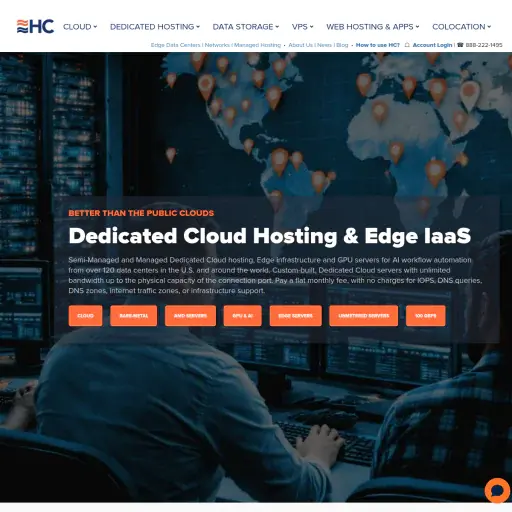Screen dimensions: 512x512
Task: Choose the GPU & AI button
Action: point(242,315)
